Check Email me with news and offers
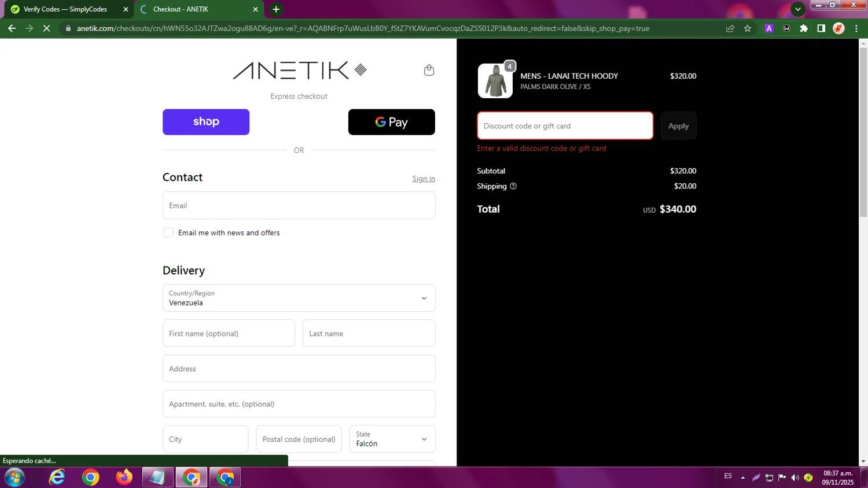Image resolution: width=868 pixels, height=488 pixels. (168, 232)
